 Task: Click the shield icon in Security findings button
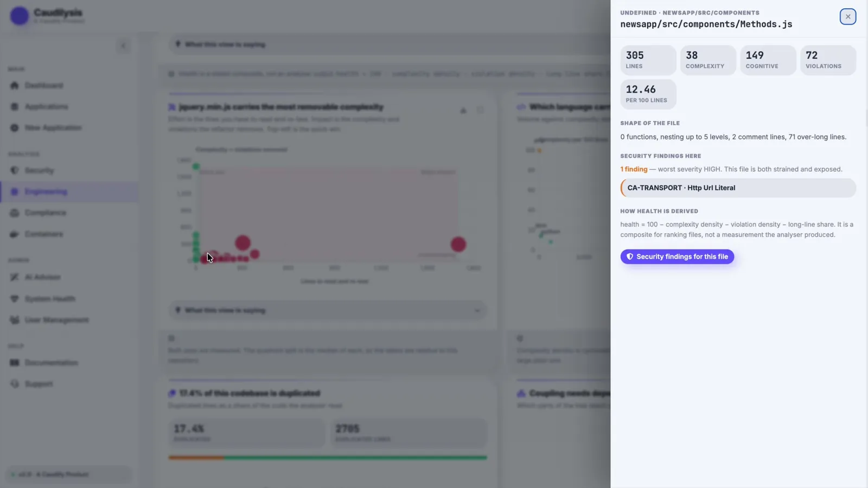click(x=630, y=256)
